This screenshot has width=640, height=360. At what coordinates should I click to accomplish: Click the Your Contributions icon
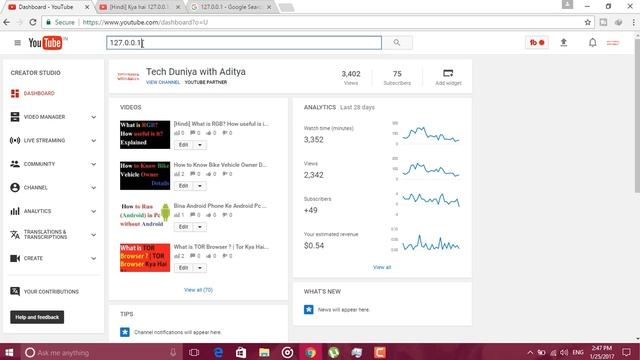15,291
